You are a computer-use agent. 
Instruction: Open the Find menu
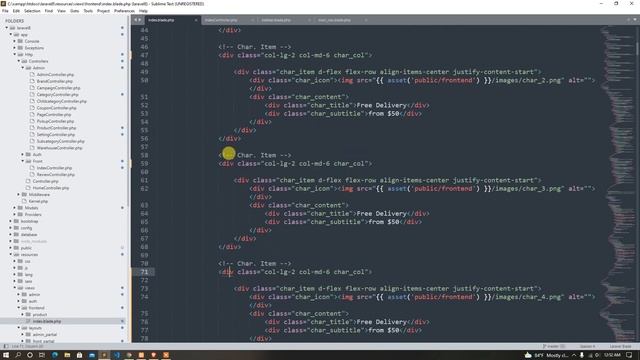tap(49, 11)
